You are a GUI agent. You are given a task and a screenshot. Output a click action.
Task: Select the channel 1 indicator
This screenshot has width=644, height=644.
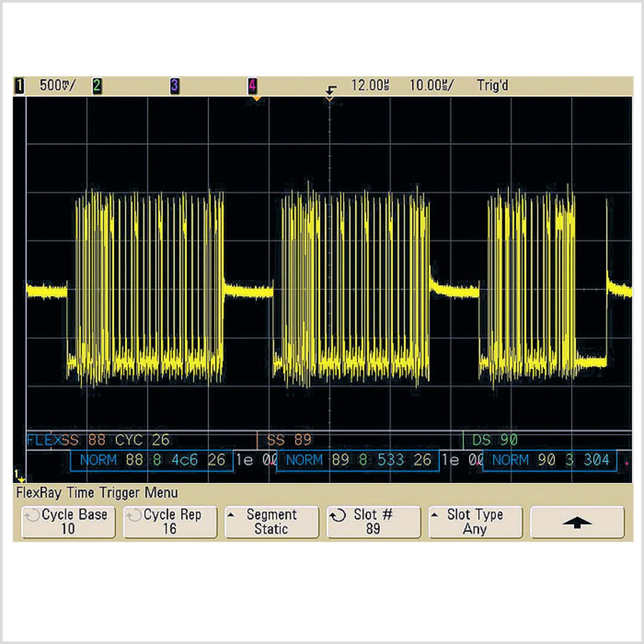(x=19, y=86)
